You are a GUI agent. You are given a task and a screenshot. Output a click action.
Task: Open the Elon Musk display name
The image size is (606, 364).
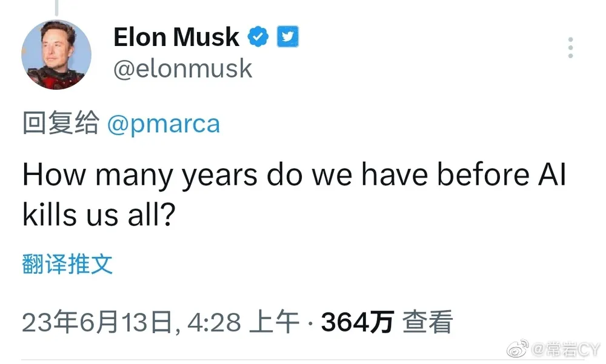click(176, 38)
